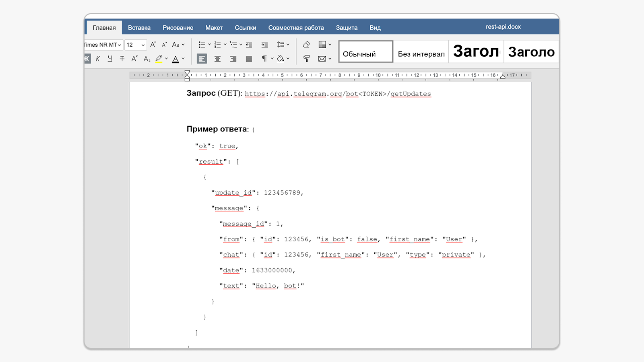Screen dimensions: 644x362
Task: Click the api.telegram.org getUpdates URL text
Action: click(338, 94)
